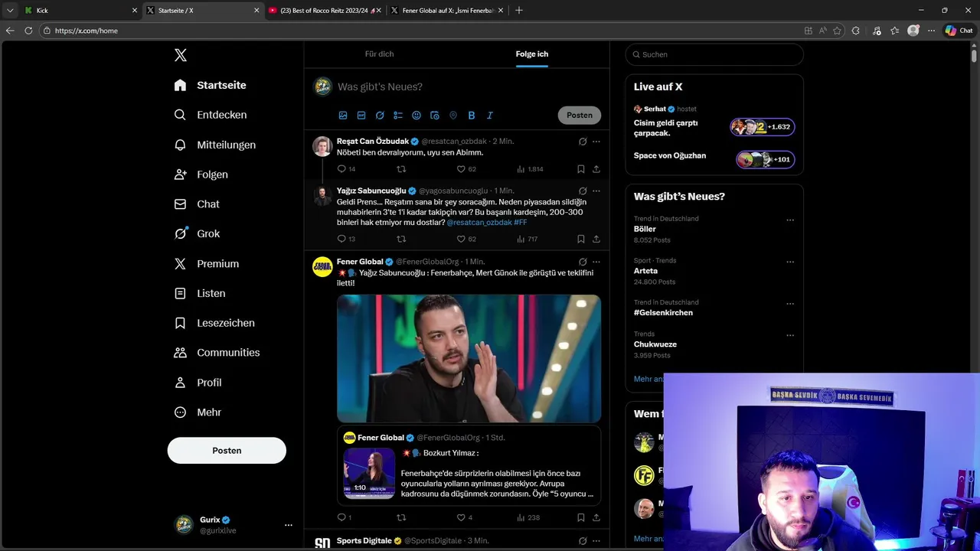Open the emoji picker in the composer
980x551 pixels.
tap(416, 116)
